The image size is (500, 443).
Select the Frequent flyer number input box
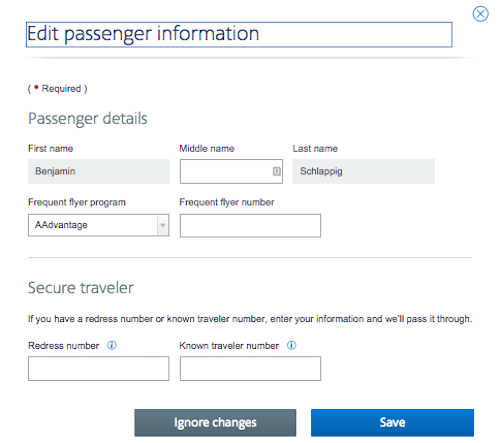pos(250,226)
